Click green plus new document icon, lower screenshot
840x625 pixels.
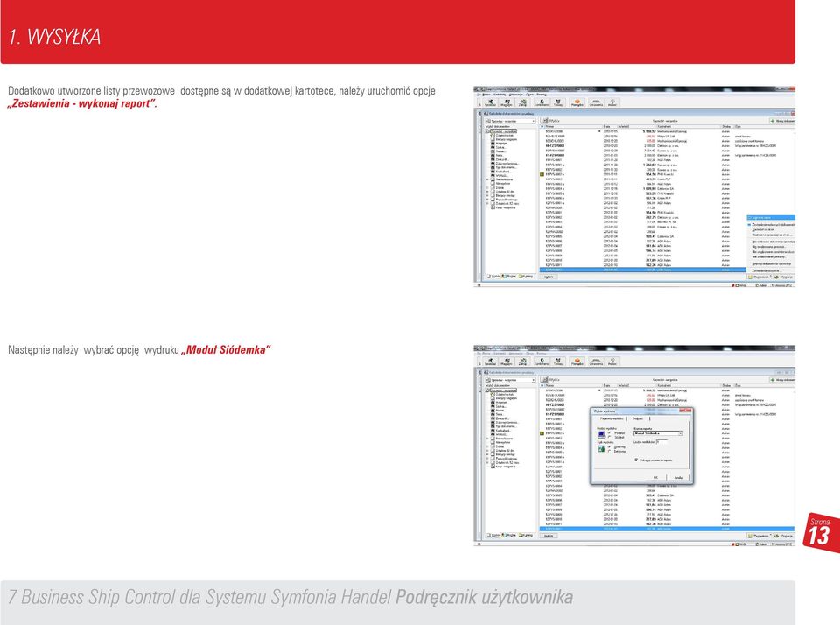[x=773, y=380]
